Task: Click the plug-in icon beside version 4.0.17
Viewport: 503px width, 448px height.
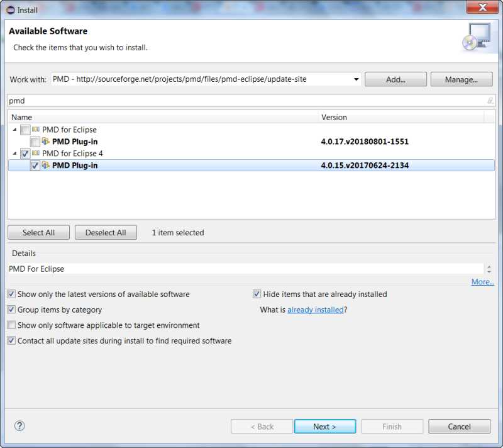Action: tap(46, 141)
